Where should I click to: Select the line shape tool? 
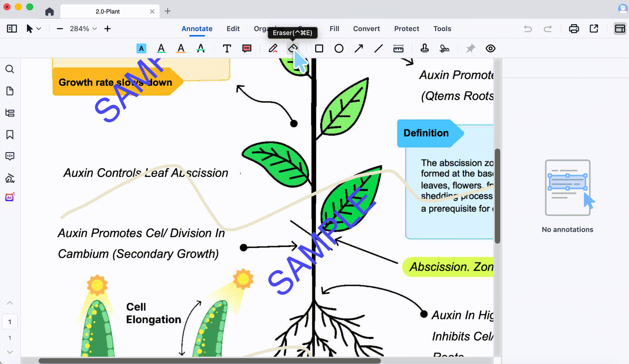pyautogui.click(x=378, y=48)
